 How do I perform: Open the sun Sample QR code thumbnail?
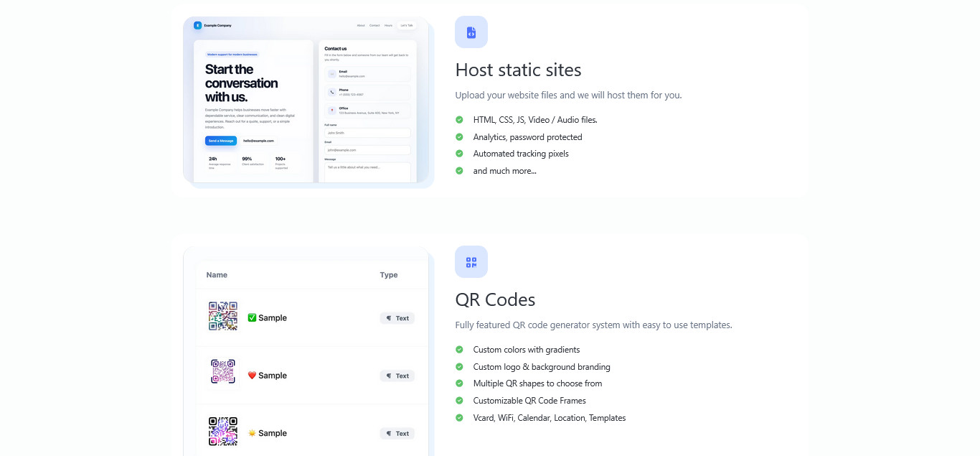(x=223, y=432)
